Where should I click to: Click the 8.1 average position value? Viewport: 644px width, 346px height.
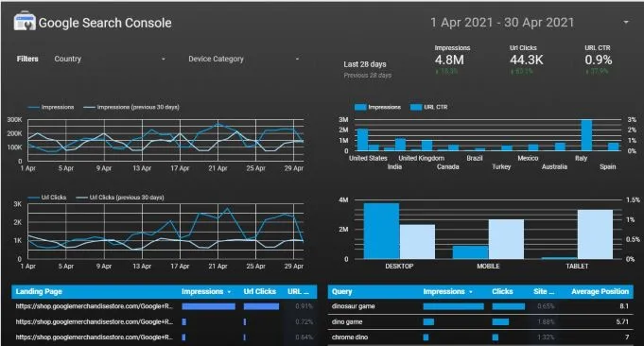click(624, 306)
